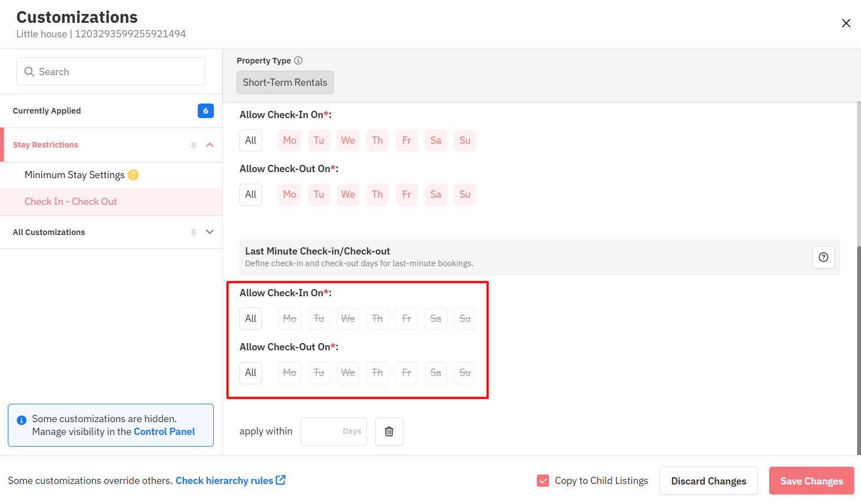Enable Th for last-minute check-out
The width and height of the screenshot is (861, 504).
(x=377, y=373)
